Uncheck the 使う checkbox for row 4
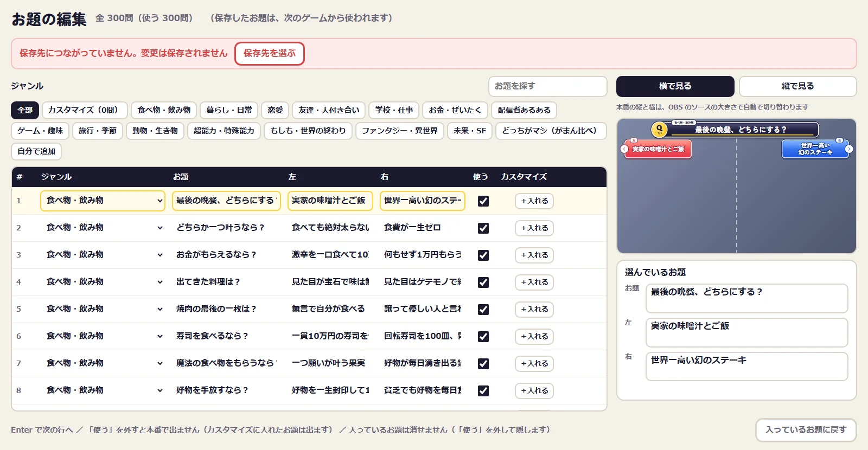This screenshot has height=450, width=868. 483,282
